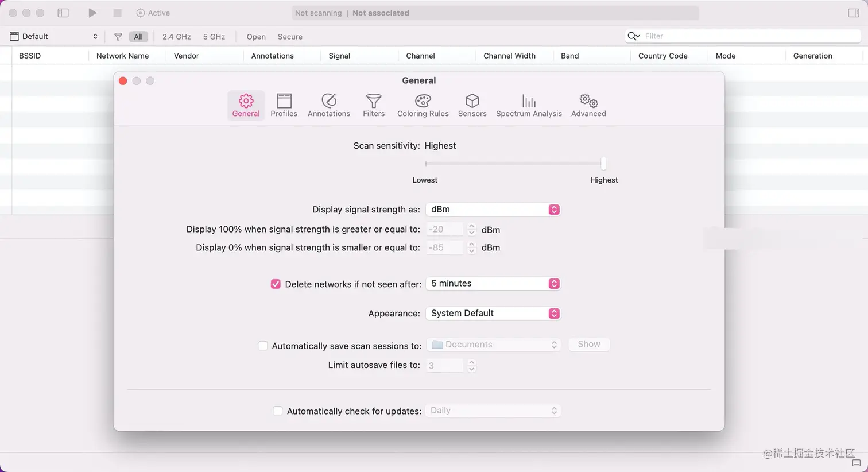868x472 pixels.
Task: Enable Automatically save scan sessions
Action: [x=263, y=346]
